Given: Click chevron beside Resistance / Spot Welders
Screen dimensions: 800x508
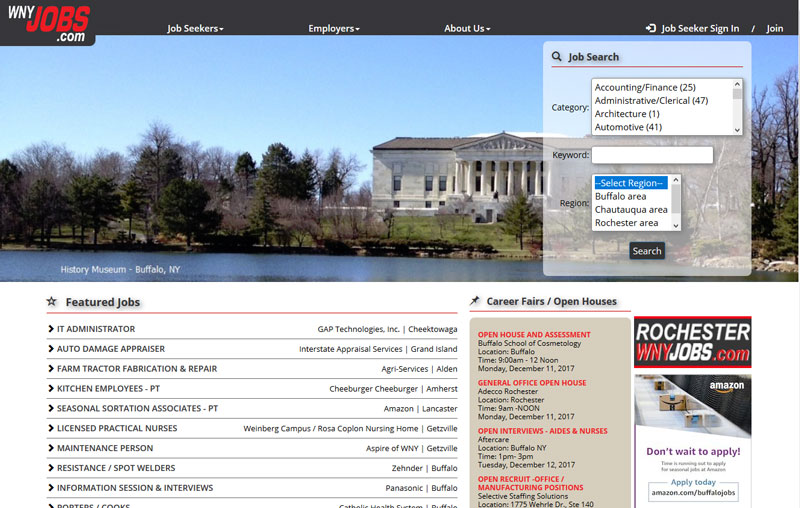Looking at the screenshot, I should coord(51,468).
